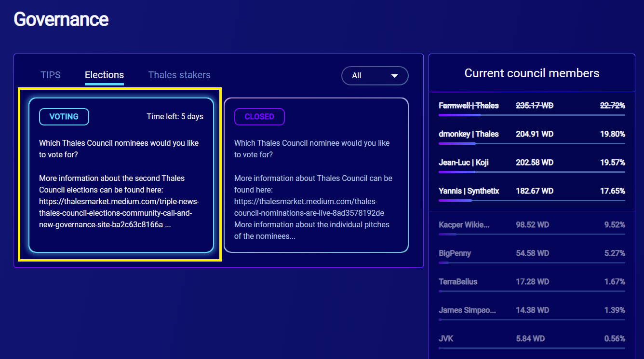Click the 182.67 WD value
Image resolution: width=644 pixels, height=359 pixels.
[x=535, y=191]
